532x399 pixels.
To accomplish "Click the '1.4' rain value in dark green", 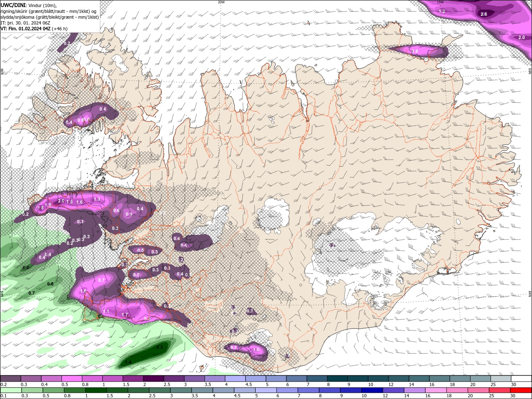I will pyautogui.click(x=128, y=362).
